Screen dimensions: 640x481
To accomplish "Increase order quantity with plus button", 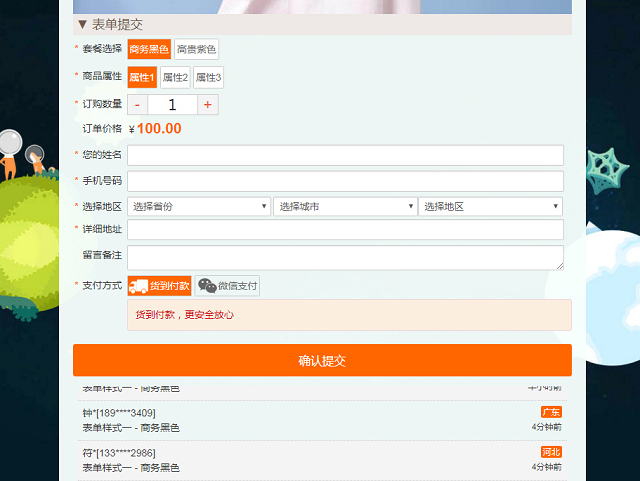I will pos(208,105).
